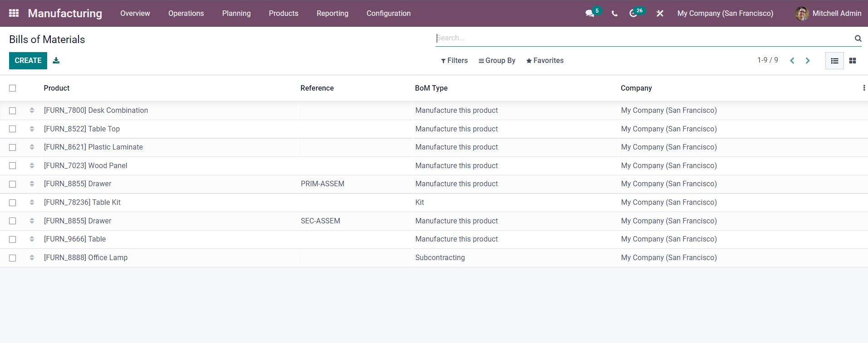This screenshot has height=343, width=868.
Task: Sort by Product column header
Action: pyautogui.click(x=57, y=88)
